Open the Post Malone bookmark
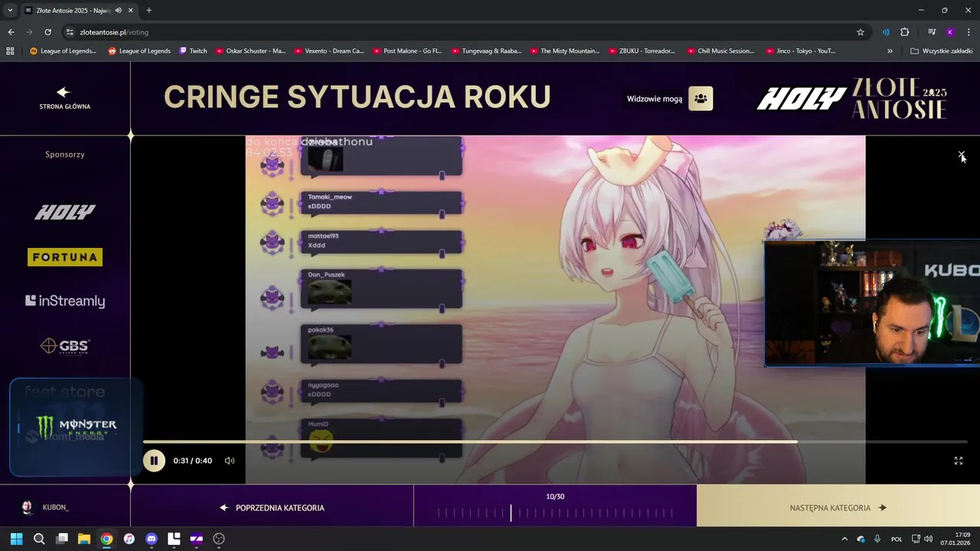Image resolution: width=980 pixels, height=551 pixels. [x=407, y=51]
